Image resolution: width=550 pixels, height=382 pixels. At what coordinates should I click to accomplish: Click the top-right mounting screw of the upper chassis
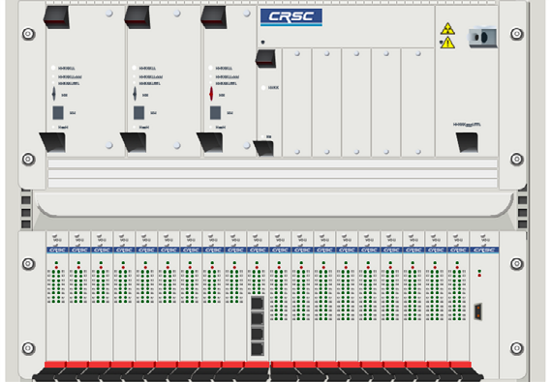click(517, 34)
